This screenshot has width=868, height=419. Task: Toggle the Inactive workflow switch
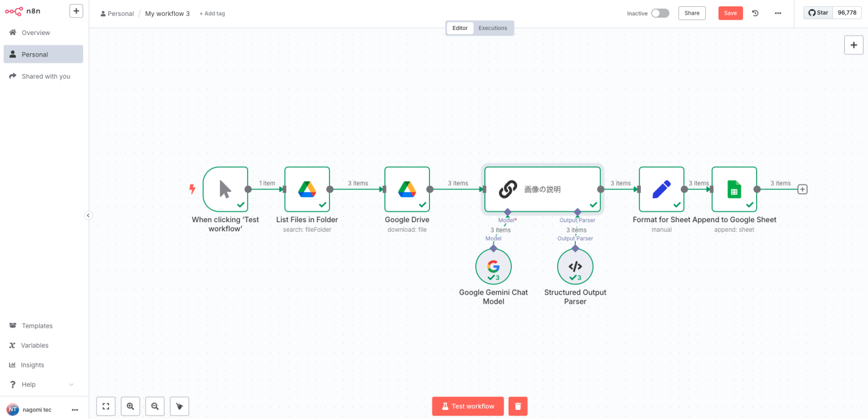click(659, 13)
